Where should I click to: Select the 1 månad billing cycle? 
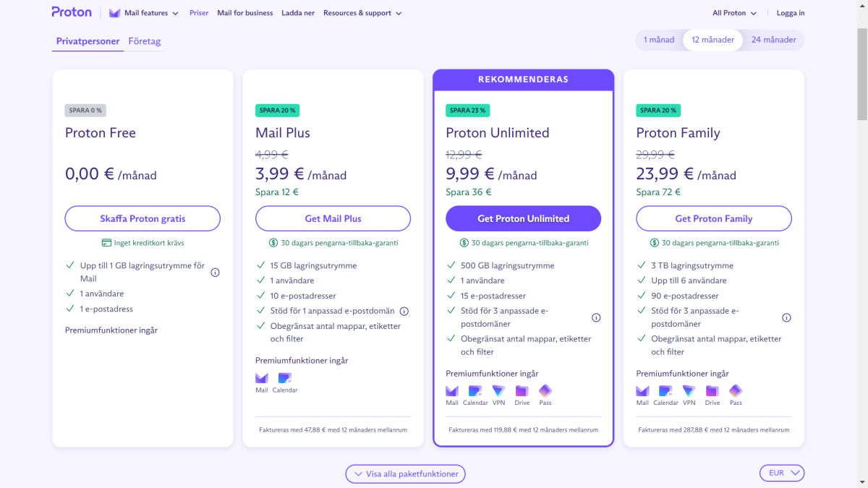pos(659,40)
